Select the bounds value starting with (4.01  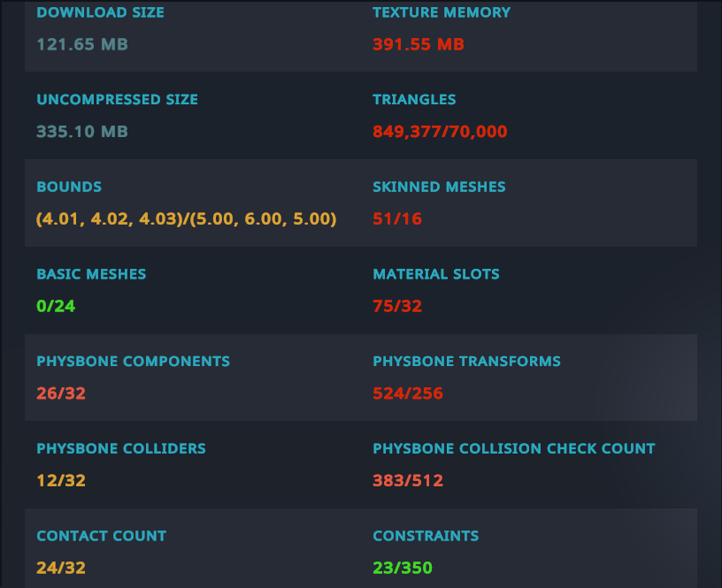click(x=187, y=219)
